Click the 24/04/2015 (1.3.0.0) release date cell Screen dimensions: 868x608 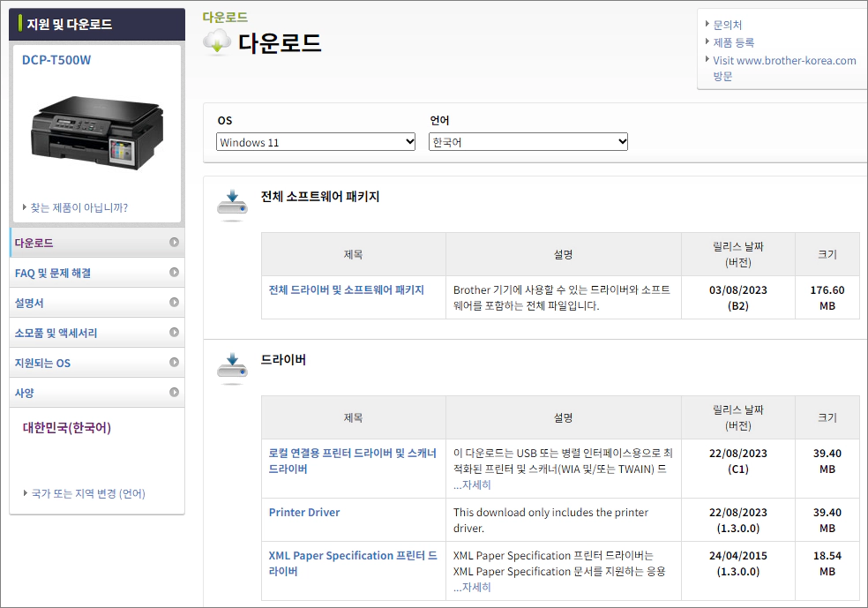pyautogui.click(x=738, y=571)
